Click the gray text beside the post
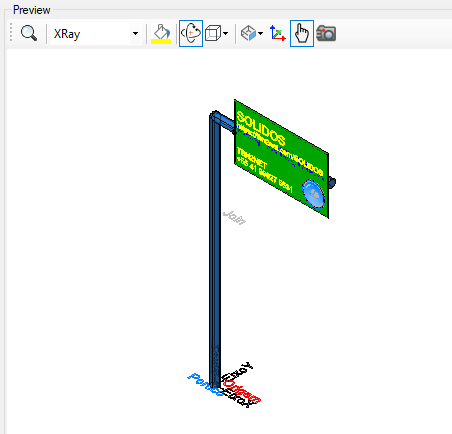Image resolution: width=452 pixels, height=434 pixels. point(234,218)
